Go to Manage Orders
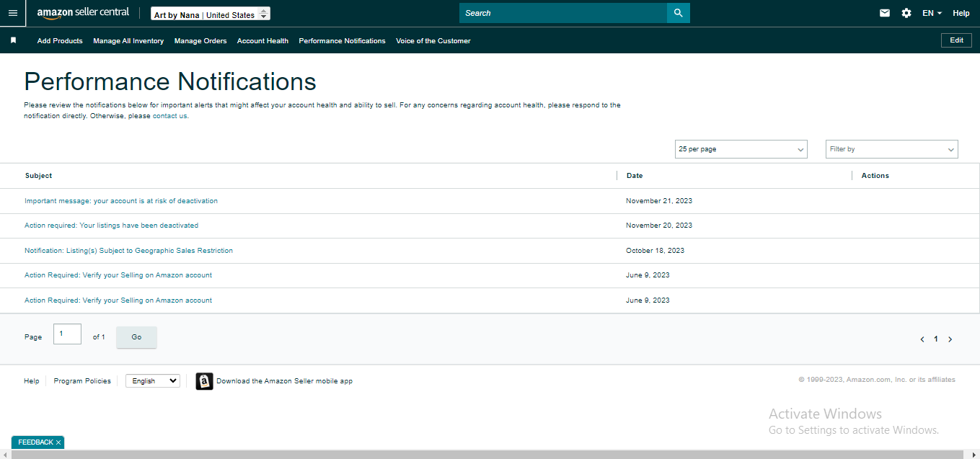The image size is (980, 459). coord(200,41)
